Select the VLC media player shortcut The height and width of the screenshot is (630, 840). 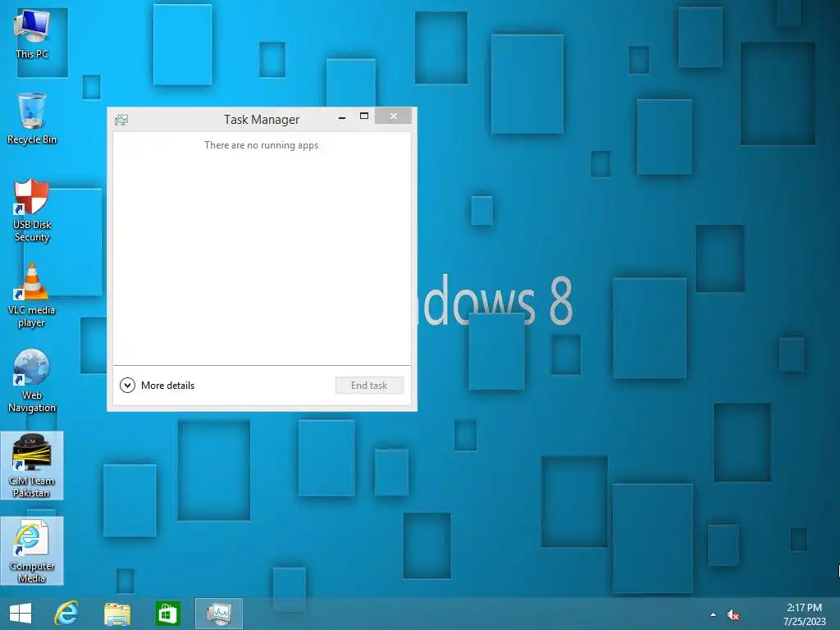click(32, 295)
